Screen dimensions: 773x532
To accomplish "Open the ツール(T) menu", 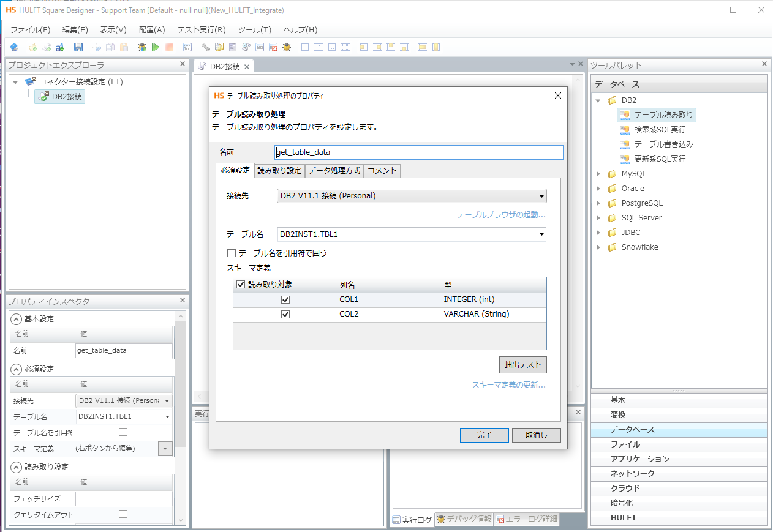I will (x=254, y=29).
